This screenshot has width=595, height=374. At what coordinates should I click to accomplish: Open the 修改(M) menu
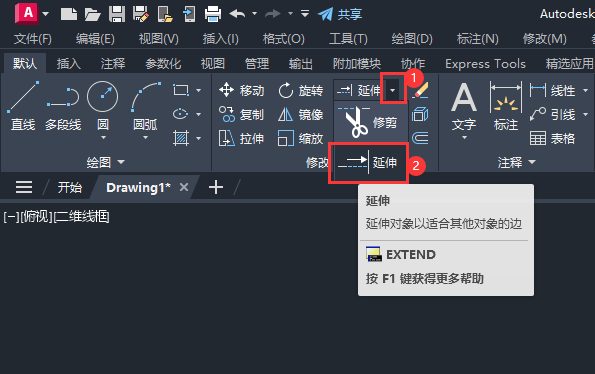[545, 39]
